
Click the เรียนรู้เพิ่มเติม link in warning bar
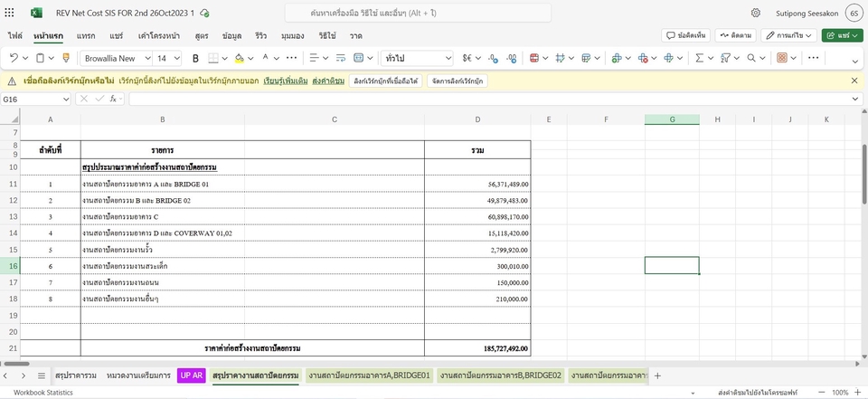tap(286, 81)
